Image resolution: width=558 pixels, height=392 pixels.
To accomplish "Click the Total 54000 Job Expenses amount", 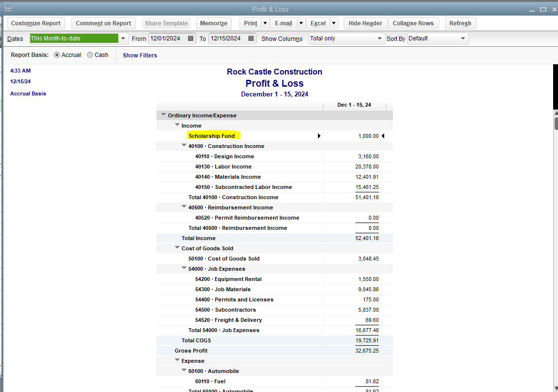I will coord(367,331).
